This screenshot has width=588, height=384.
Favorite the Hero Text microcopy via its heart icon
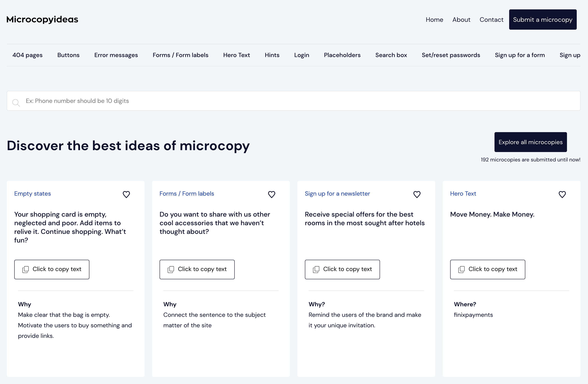[562, 194]
